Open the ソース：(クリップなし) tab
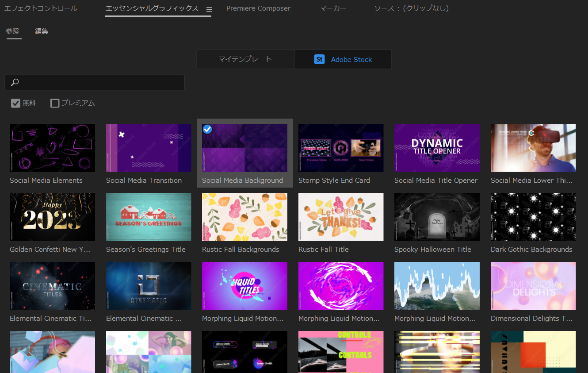588x373 pixels. pyautogui.click(x=411, y=8)
